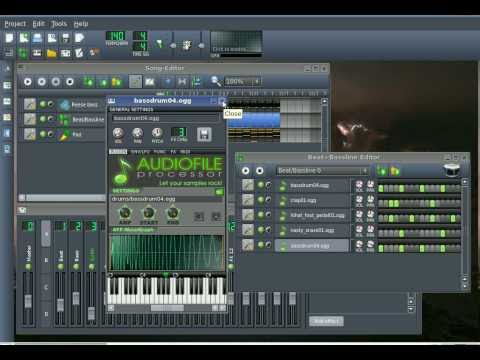Adjust the AMP knob in AudioFile Processor
Screen dimensions: 480x360
point(125,213)
